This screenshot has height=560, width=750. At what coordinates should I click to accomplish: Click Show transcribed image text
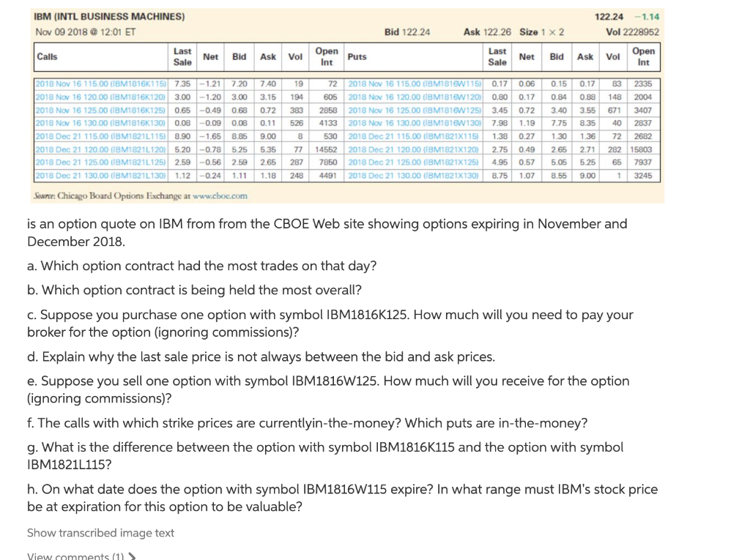pos(100,533)
